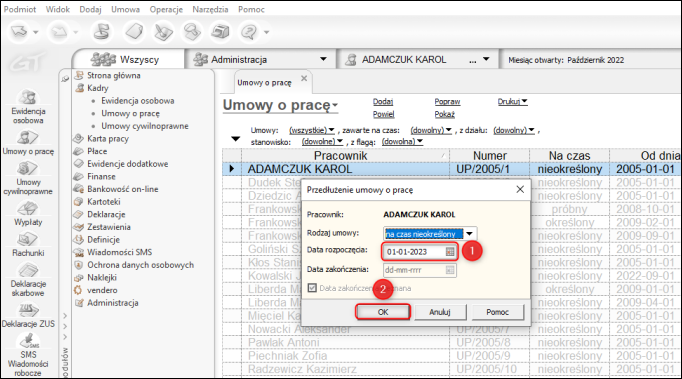Click the help question mark toolbar icon

tap(249, 32)
